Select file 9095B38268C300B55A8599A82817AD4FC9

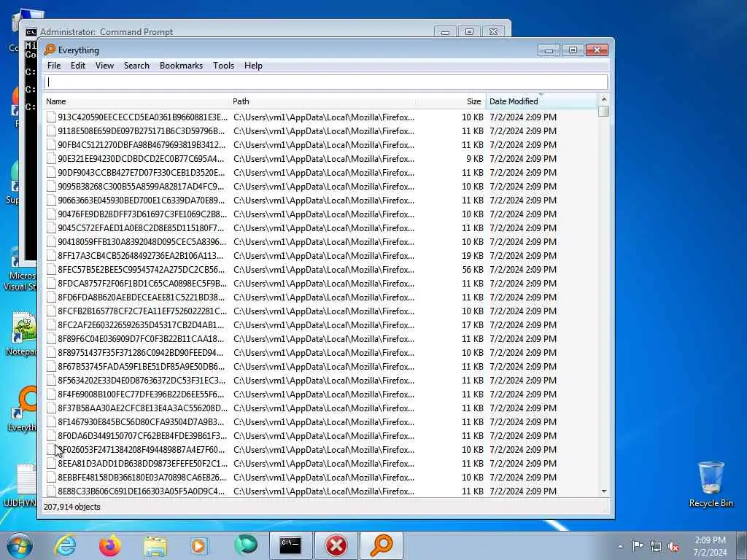click(141, 186)
